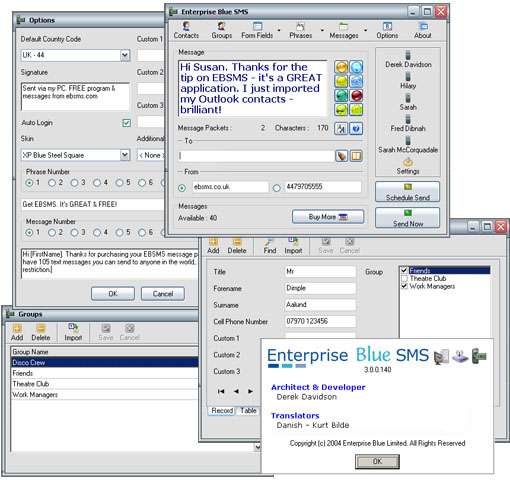Insert the yellow sad-face emoticon
The width and height of the screenshot is (510, 480).
356,109
